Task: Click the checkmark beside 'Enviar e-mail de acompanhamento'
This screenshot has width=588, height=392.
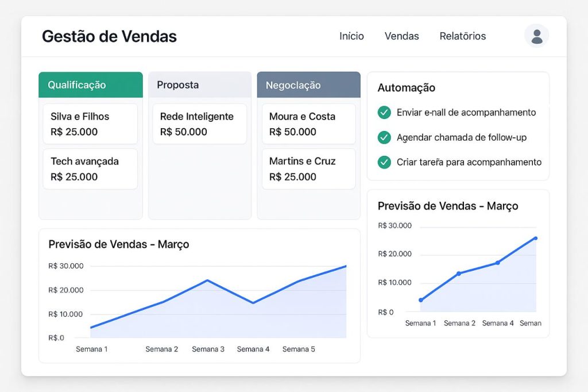Action: pos(384,113)
